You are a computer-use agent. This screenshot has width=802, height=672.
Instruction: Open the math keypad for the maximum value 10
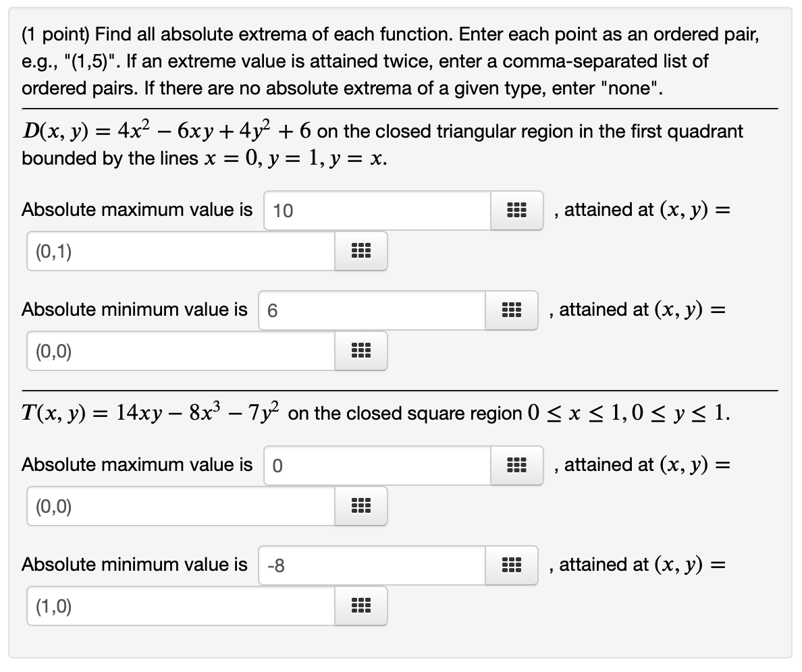[x=516, y=210]
